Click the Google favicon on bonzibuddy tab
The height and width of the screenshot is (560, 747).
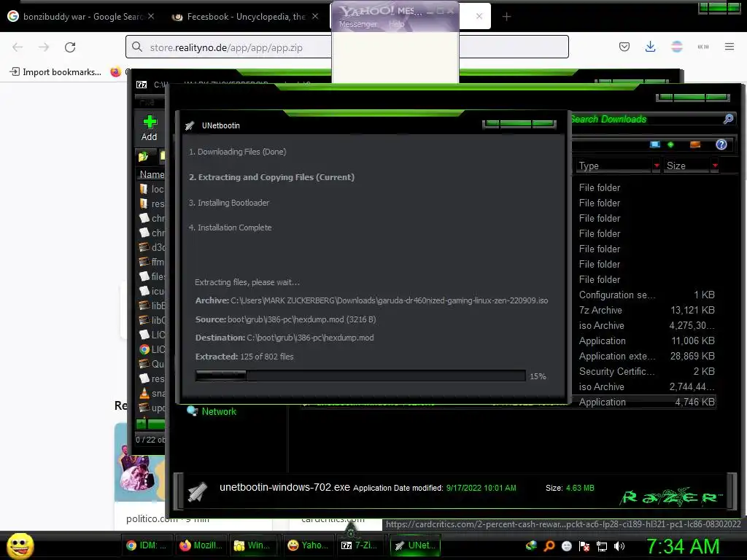(x=13, y=16)
